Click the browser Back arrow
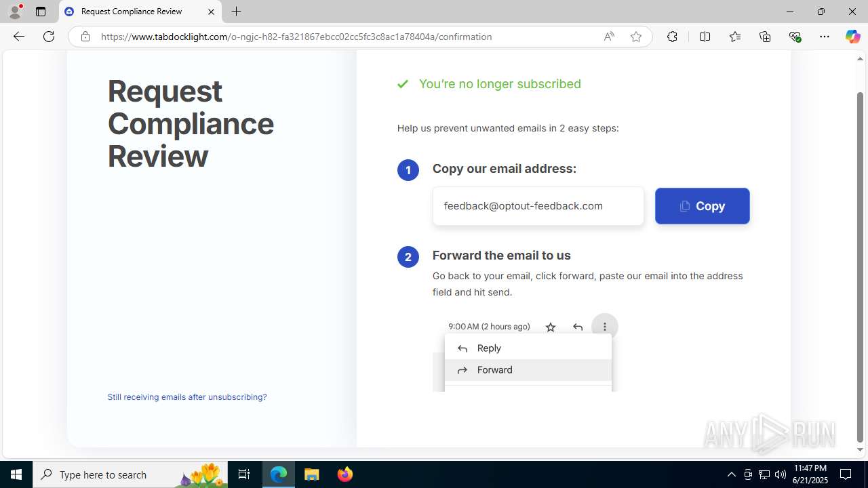This screenshot has height=488, width=868. 19,37
